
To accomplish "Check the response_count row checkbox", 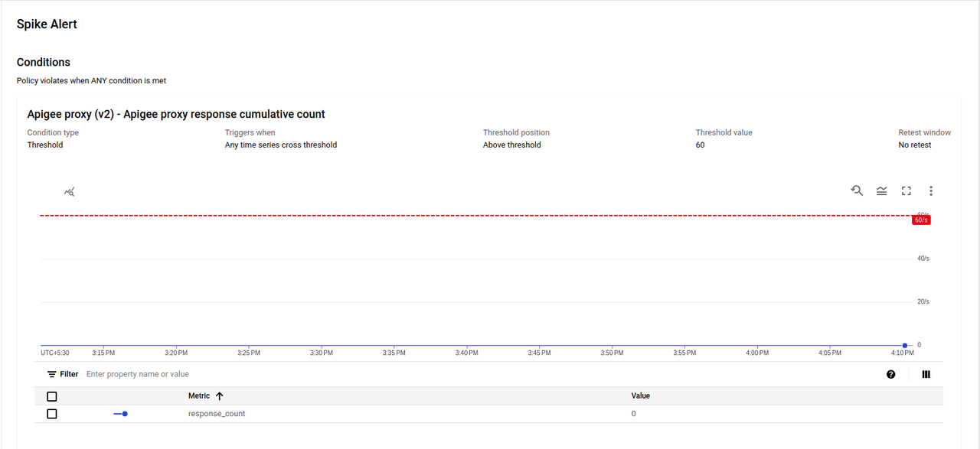I will pyautogui.click(x=52, y=414).
